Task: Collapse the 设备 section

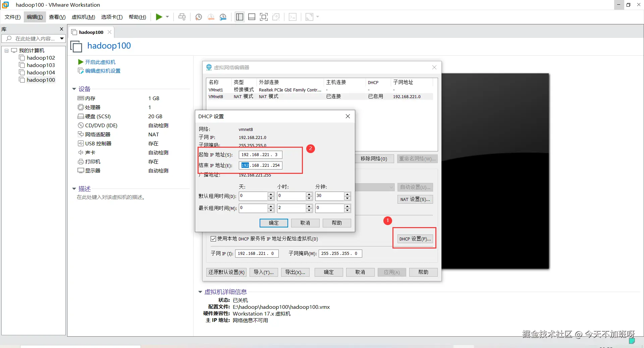Action: tap(74, 89)
